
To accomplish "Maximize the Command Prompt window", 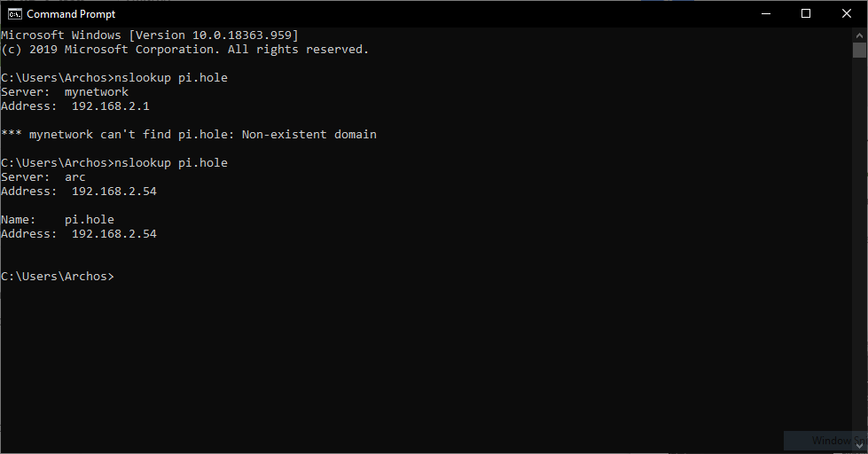I will click(x=806, y=14).
